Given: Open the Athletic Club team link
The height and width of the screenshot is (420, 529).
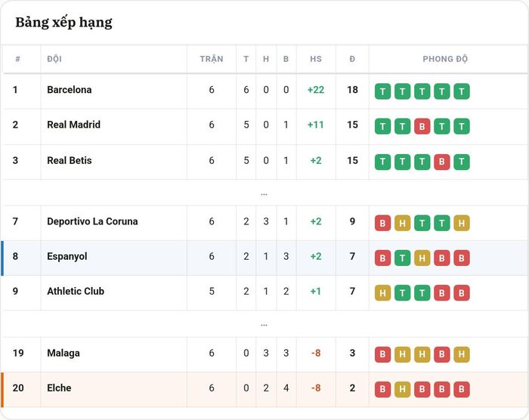Looking at the screenshot, I should pos(76,291).
